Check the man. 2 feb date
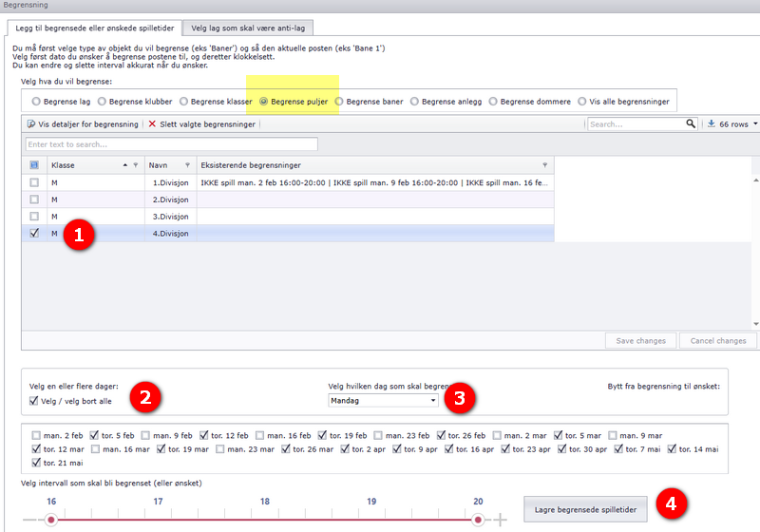This screenshot has width=760, height=532. click(x=36, y=436)
